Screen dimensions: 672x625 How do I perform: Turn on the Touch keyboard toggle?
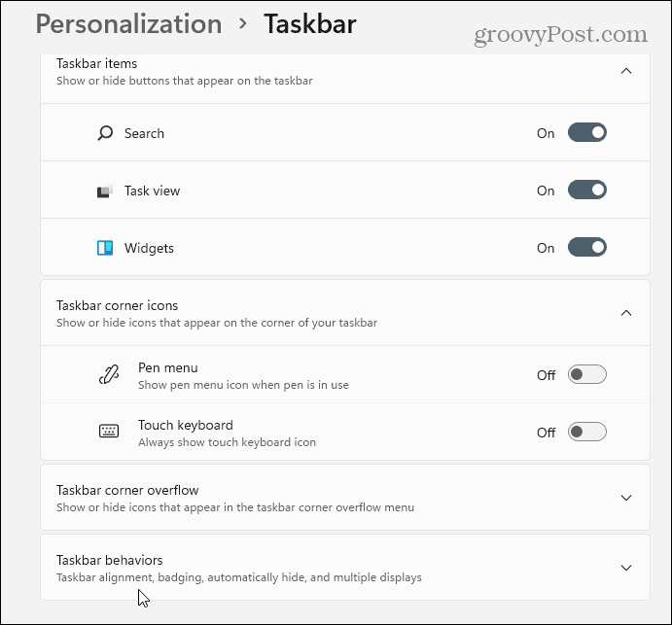pyautogui.click(x=587, y=432)
